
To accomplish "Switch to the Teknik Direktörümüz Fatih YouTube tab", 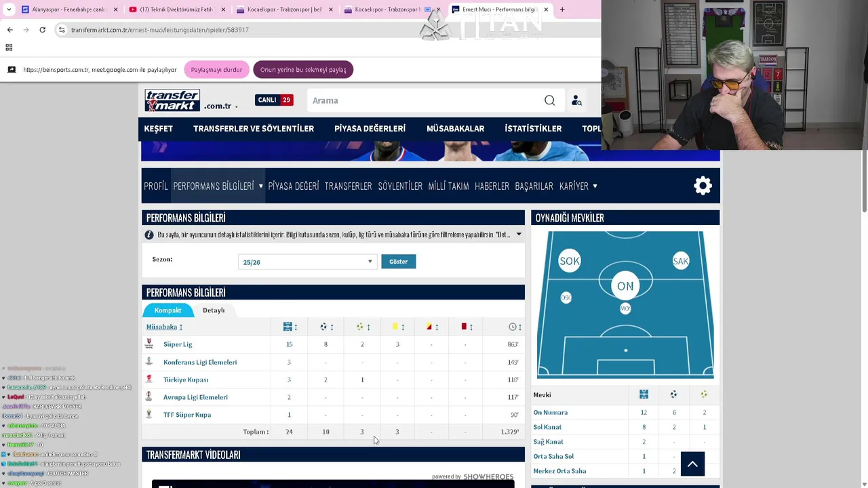I will [177, 9].
